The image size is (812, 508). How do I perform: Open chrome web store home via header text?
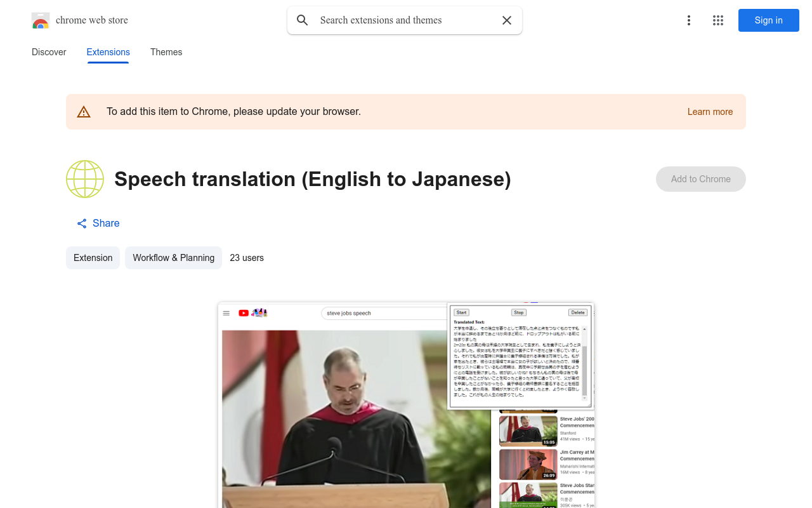coord(92,20)
